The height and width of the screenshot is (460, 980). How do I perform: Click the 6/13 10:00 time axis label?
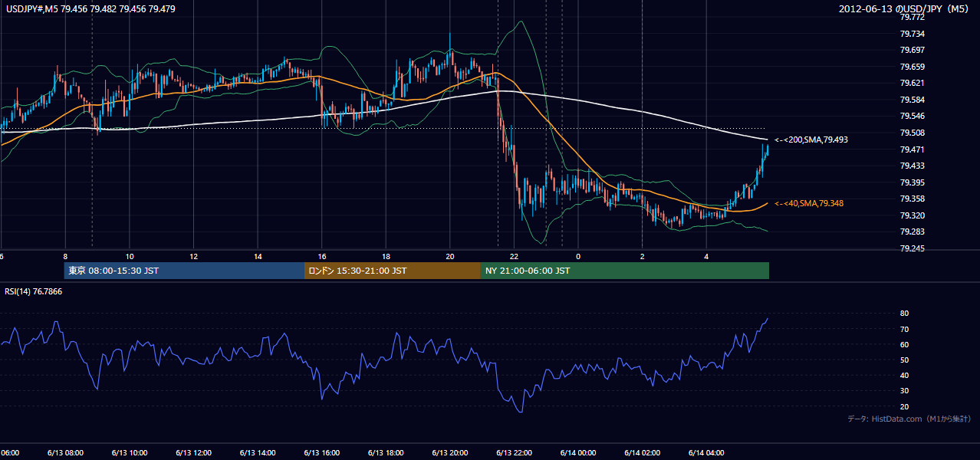tap(129, 452)
